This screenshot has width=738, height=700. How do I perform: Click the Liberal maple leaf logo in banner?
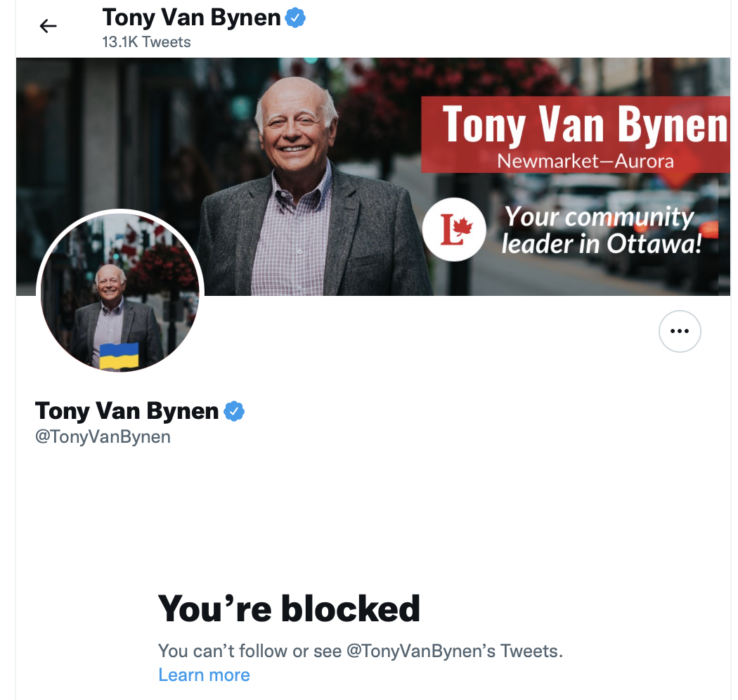coord(455,229)
